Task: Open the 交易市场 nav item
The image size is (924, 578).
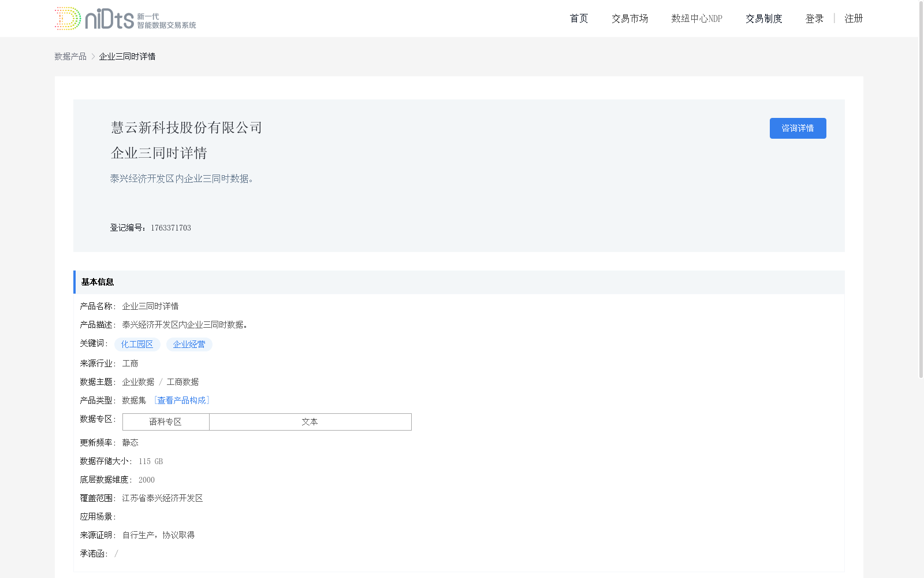Action: pos(629,18)
